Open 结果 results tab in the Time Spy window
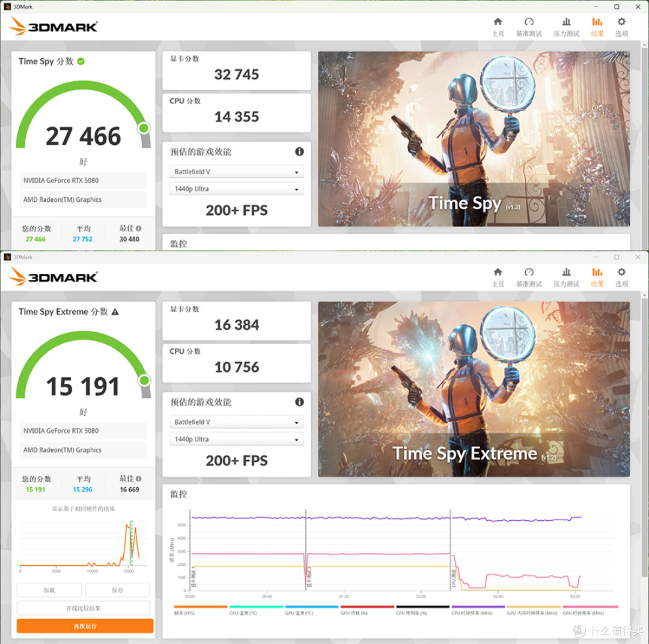Screen dimensions: 649x644 click(x=597, y=27)
